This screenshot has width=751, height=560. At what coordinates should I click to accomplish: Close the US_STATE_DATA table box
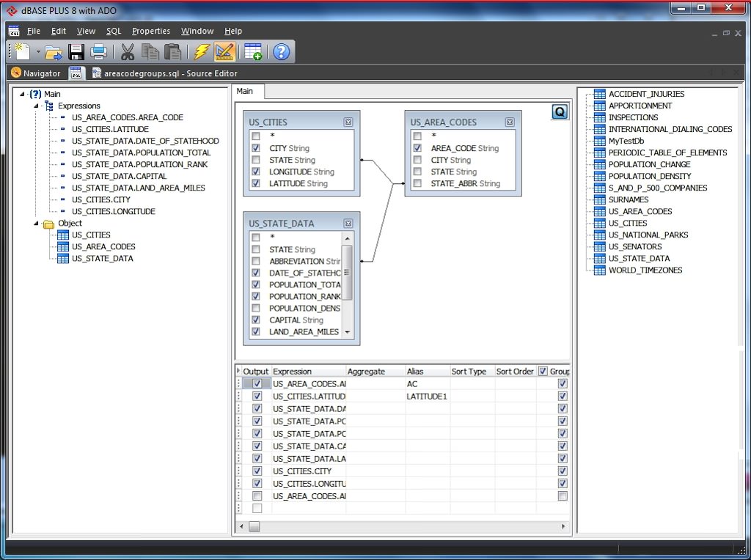click(348, 224)
